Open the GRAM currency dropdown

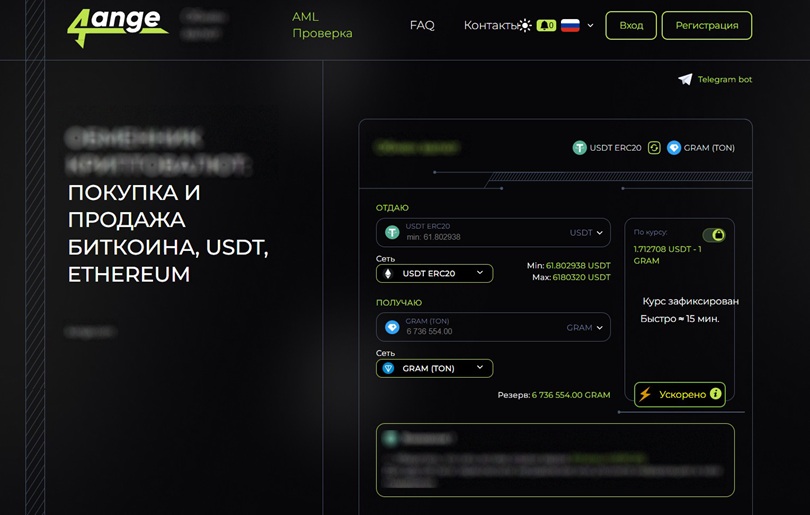point(584,327)
